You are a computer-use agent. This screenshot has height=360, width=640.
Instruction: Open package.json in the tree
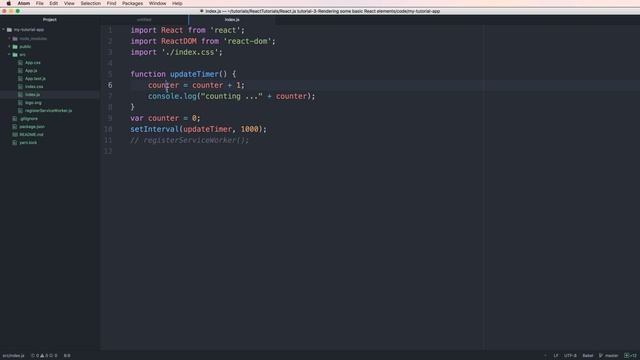(32, 127)
